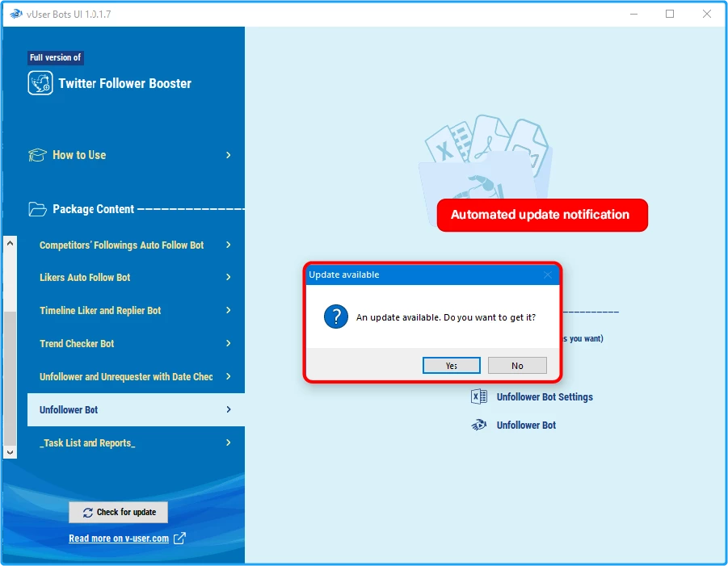Expand _Task List and Reports_ chevron

tap(229, 442)
